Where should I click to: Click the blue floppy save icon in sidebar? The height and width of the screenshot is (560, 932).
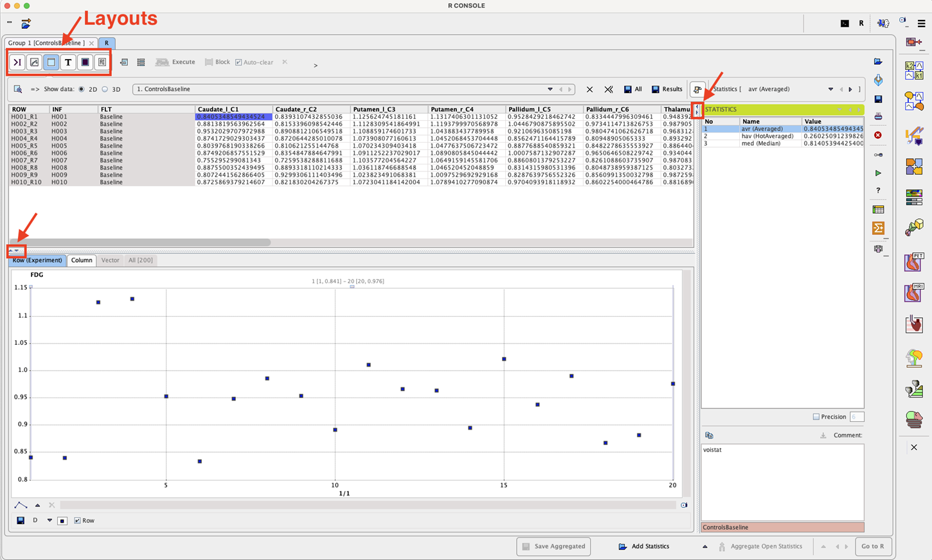pyautogui.click(x=878, y=99)
